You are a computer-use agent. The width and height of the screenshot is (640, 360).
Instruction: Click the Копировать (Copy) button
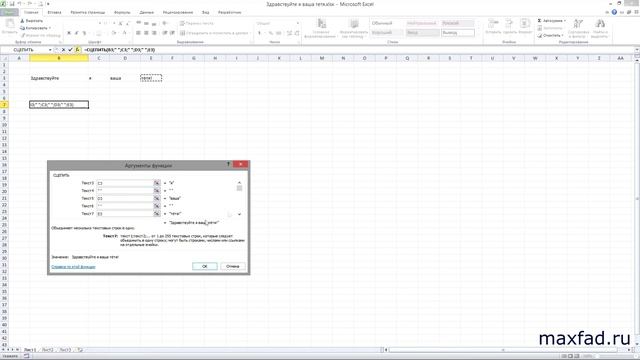coord(36,28)
